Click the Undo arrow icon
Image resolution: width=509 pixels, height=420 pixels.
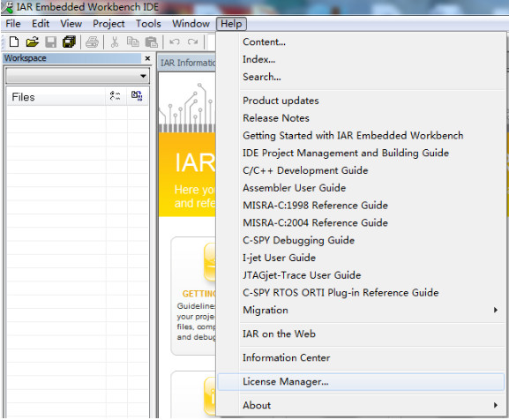coord(175,41)
